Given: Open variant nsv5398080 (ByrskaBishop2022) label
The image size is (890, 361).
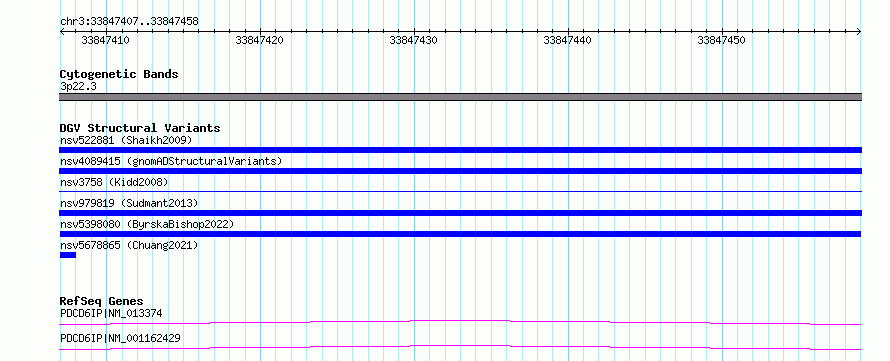Looking at the screenshot, I should click(x=147, y=224).
